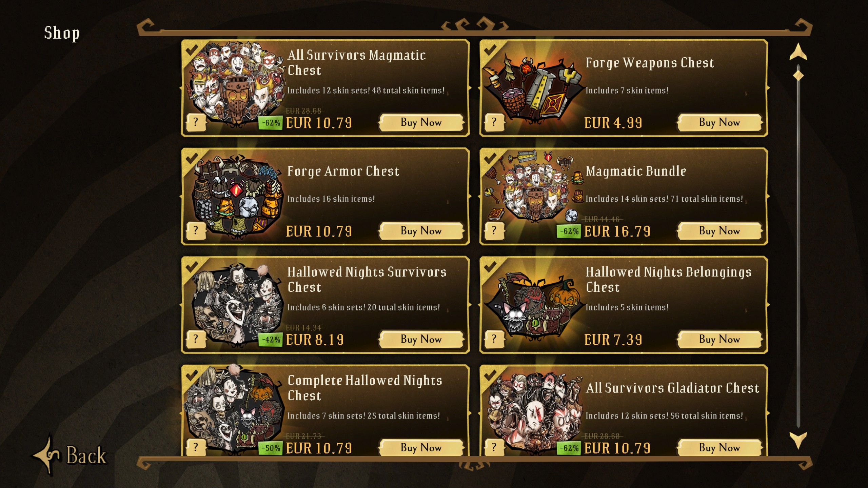Buy the Forge Armor Chest now
Viewport: 868px width, 488px height.
click(421, 231)
